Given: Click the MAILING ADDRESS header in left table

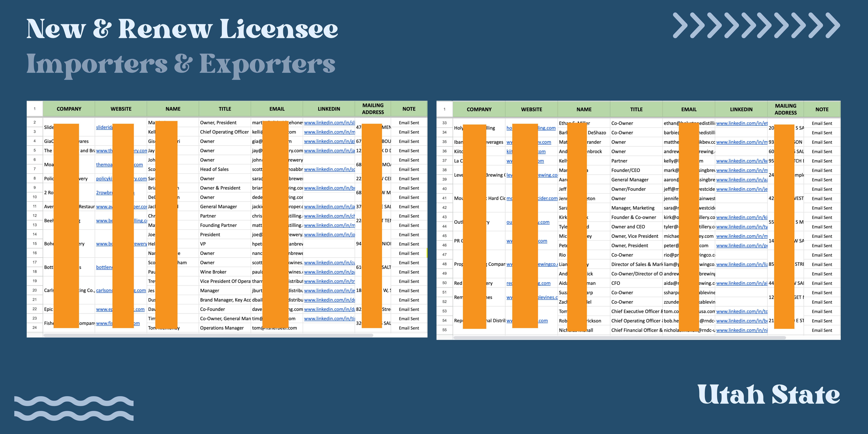Looking at the screenshot, I should click(x=373, y=109).
